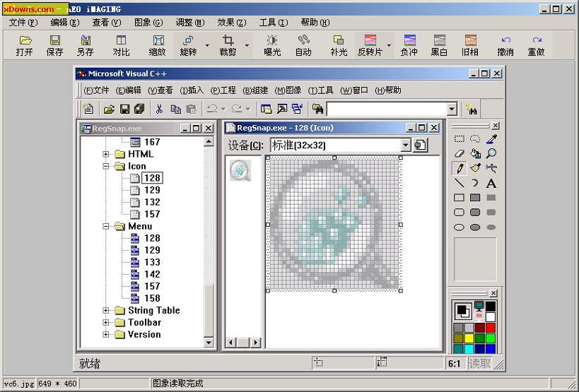Select the text A tool
This screenshot has height=392, width=579.
491,183
